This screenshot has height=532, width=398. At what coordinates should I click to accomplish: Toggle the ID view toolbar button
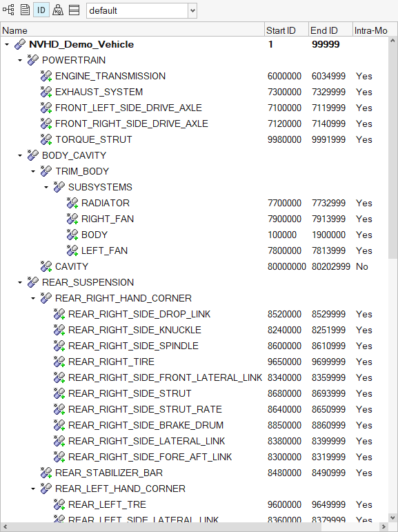[41, 10]
